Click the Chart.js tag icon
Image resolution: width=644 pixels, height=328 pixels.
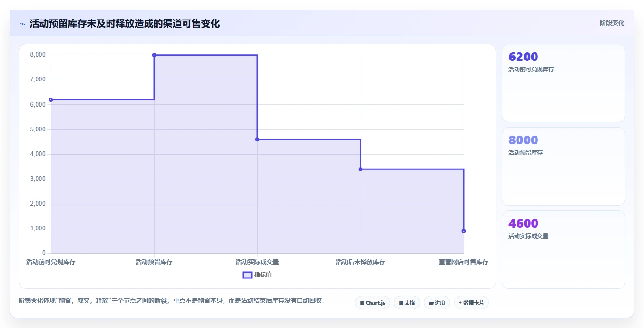pos(362,303)
